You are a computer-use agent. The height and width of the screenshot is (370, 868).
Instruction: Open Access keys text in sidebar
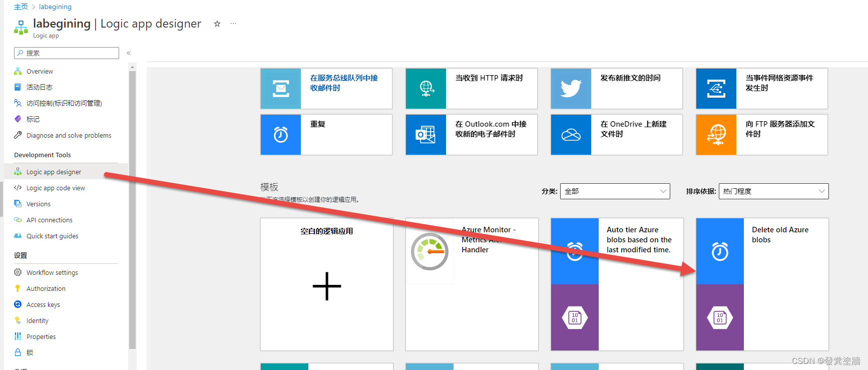[43, 304]
